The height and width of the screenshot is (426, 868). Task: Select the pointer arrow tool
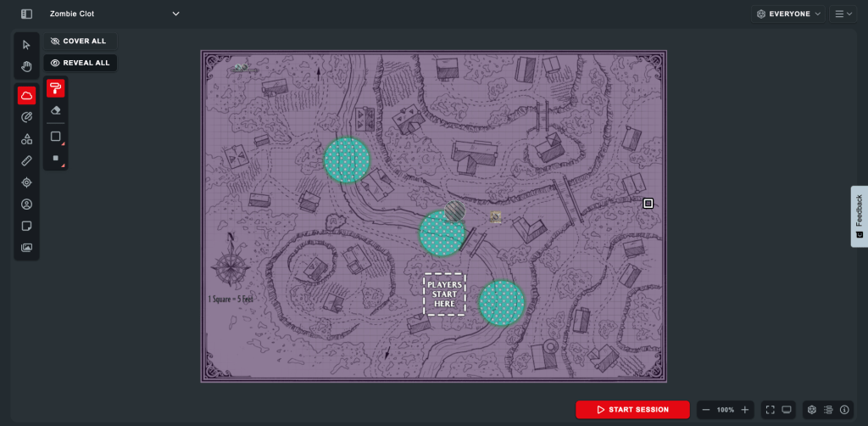point(26,45)
